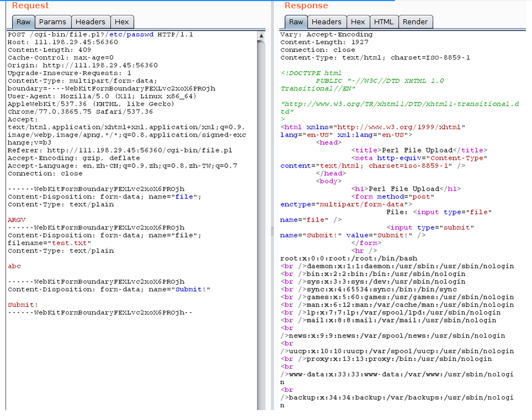Click the Content-Length: 409 request header
The image size is (532, 420).
point(49,50)
